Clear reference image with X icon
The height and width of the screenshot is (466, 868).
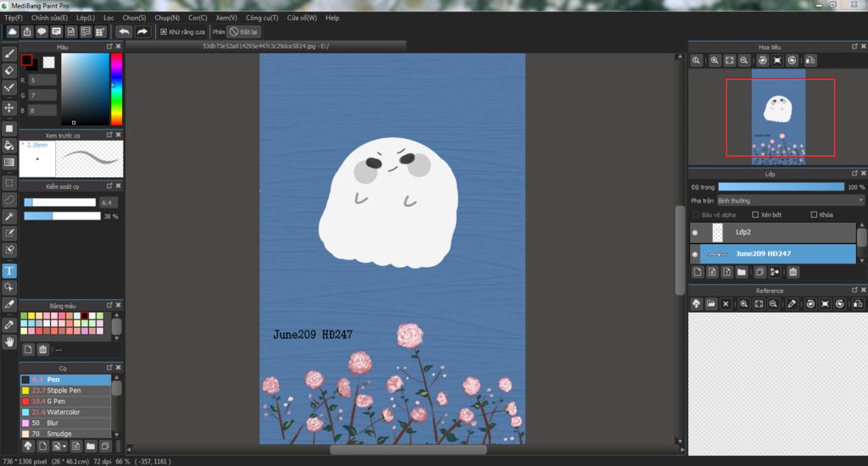(x=726, y=304)
